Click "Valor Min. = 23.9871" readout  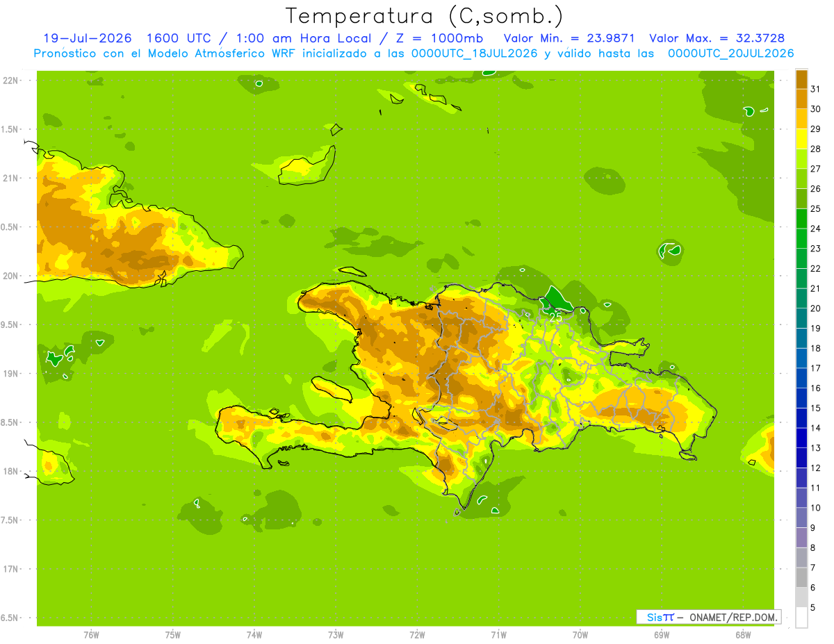coord(569,38)
